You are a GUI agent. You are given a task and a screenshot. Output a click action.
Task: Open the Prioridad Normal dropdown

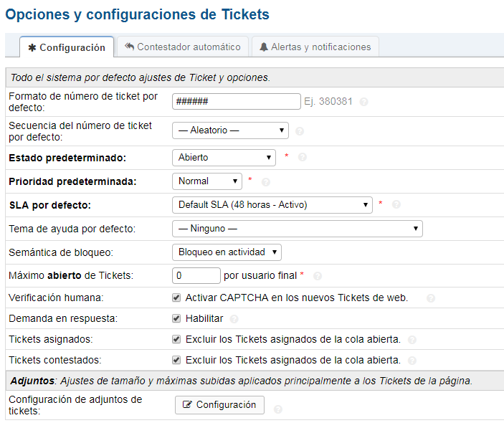207,181
